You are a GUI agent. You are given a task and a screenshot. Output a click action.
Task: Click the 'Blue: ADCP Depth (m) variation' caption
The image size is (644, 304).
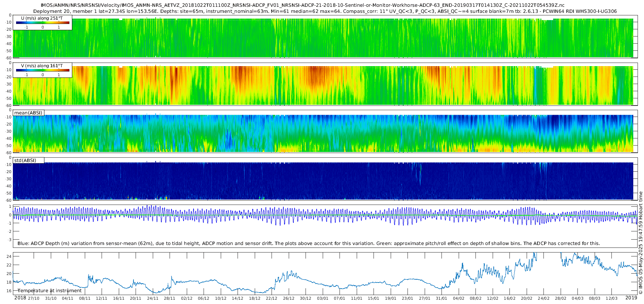[308, 243]
